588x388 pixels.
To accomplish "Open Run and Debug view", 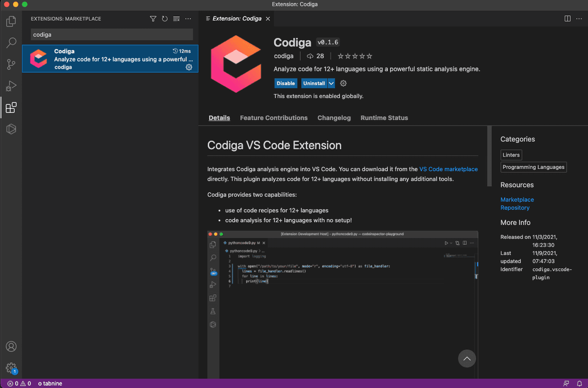I will coord(11,86).
